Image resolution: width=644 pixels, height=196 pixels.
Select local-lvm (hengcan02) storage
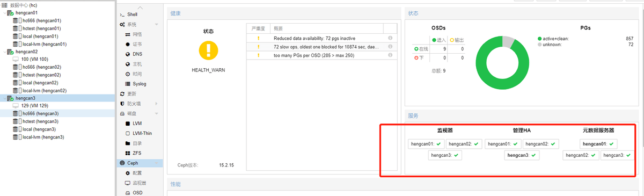click(44, 91)
